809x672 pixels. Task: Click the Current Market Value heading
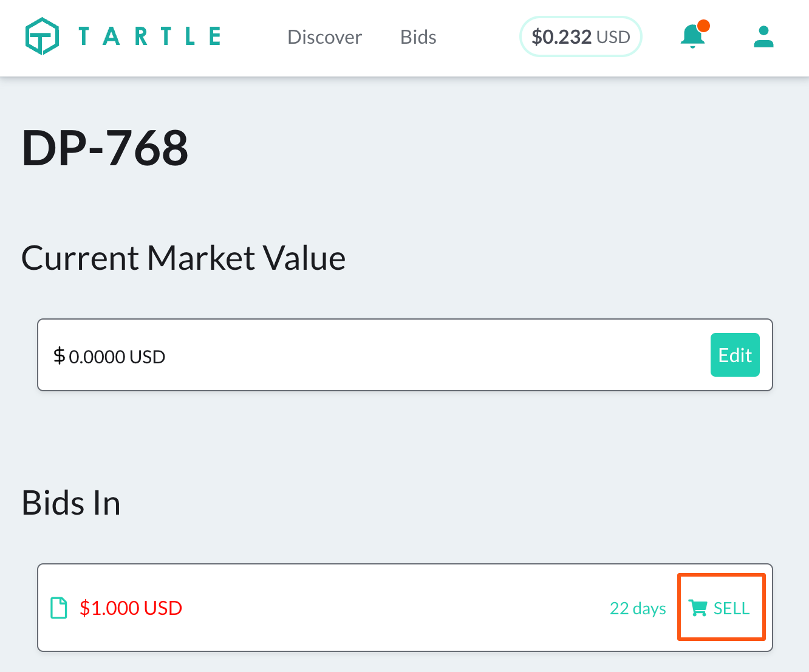coord(183,258)
